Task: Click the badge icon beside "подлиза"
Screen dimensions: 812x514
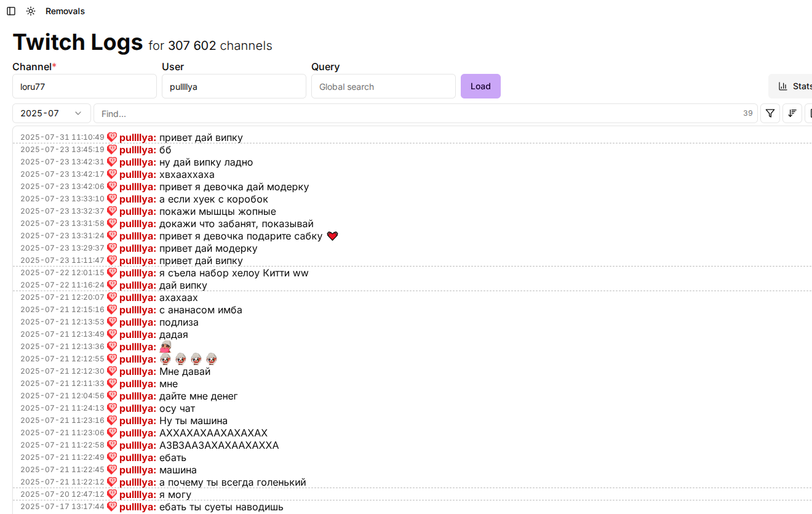Action: tap(112, 322)
